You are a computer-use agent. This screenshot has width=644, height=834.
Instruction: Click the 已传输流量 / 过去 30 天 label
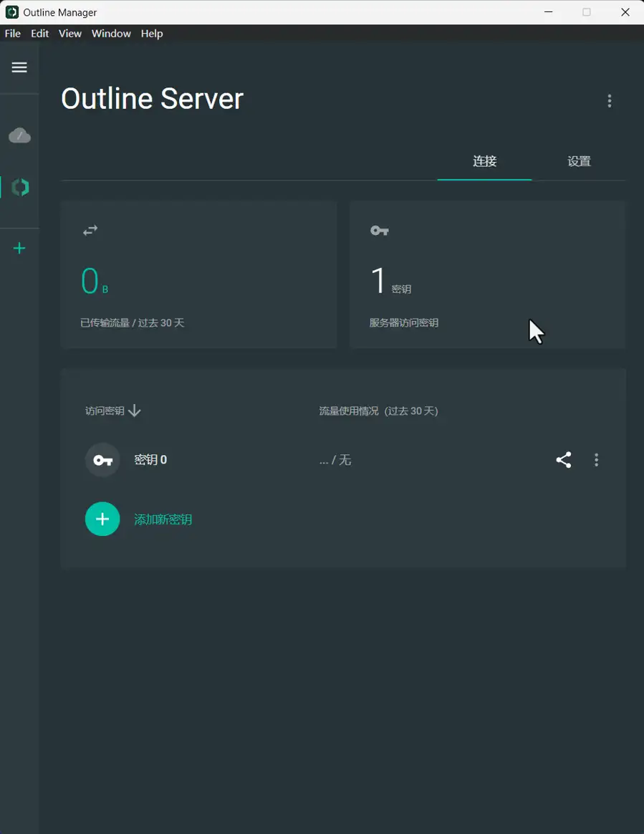(x=133, y=323)
